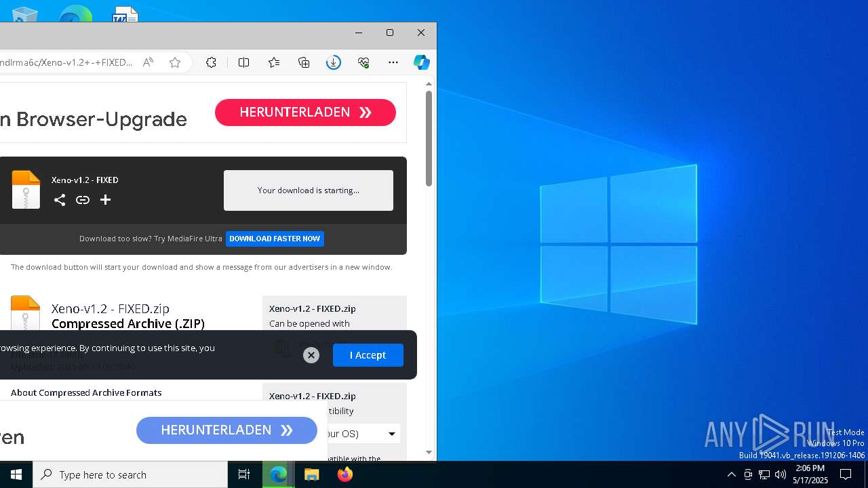Screen dimensions: 868x488
Task: Click network icon in system tray
Action: click(764, 474)
